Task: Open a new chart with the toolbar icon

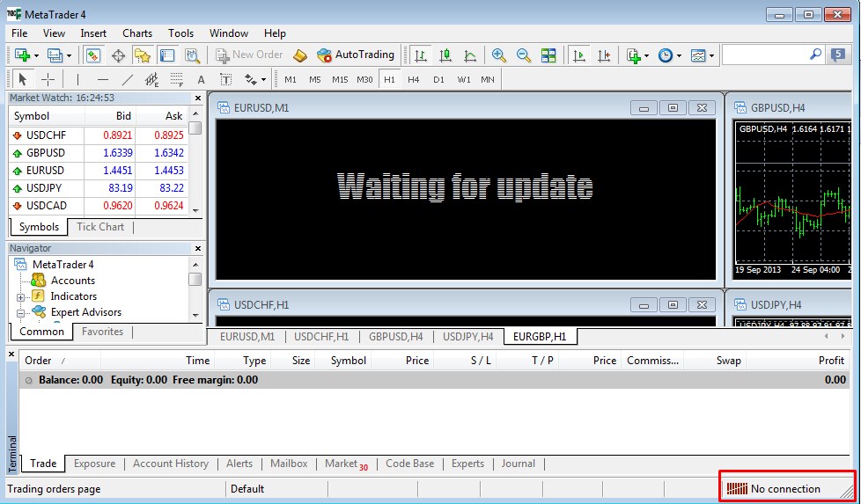Action: point(22,55)
